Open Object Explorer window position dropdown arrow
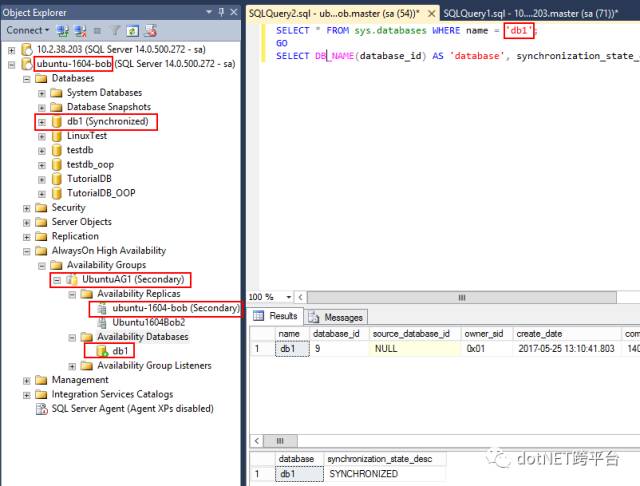Image resolution: width=640 pixels, height=486 pixels. click(x=209, y=12)
